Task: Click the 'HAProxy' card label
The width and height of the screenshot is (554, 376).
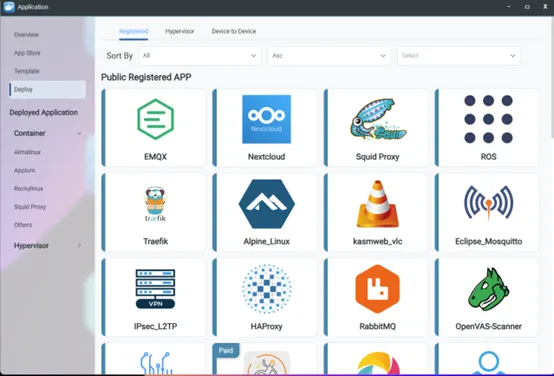Action: 266,326
